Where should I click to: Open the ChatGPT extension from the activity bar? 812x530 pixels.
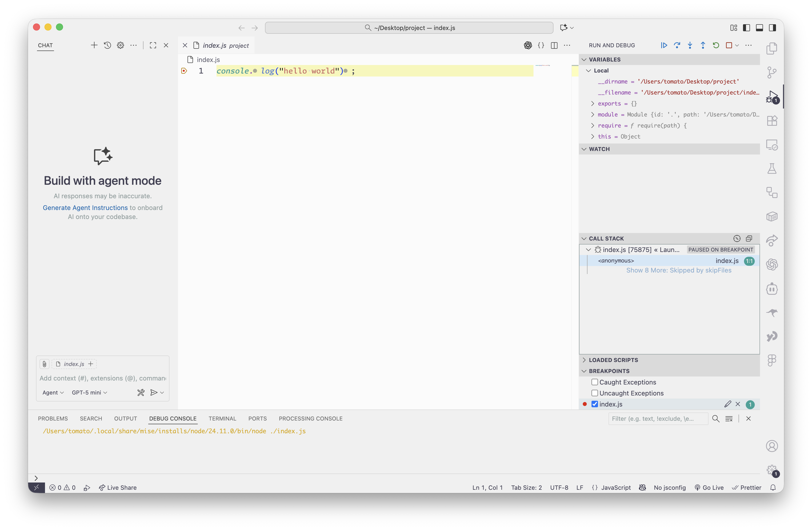tap(772, 264)
